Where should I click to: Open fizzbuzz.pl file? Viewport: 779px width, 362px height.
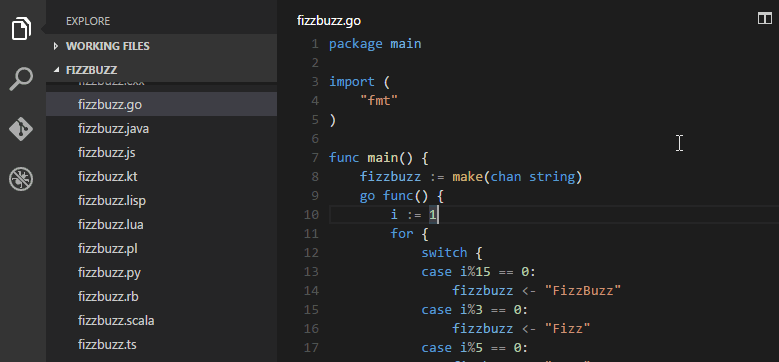(x=161, y=248)
